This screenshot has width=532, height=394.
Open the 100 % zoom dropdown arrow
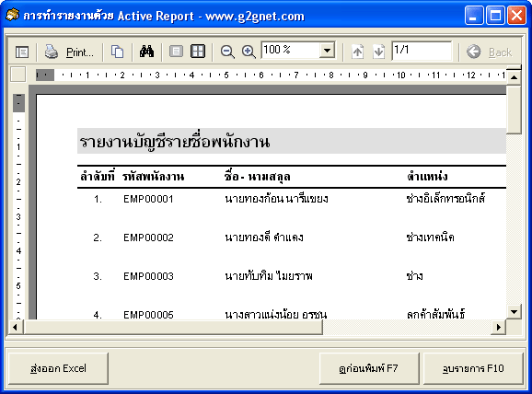[327, 51]
